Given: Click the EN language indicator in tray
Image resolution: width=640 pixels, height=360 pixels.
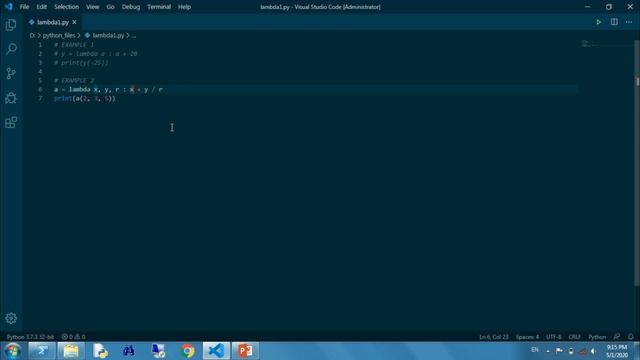Looking at the screenshot, I should click(x=535, y=350).
